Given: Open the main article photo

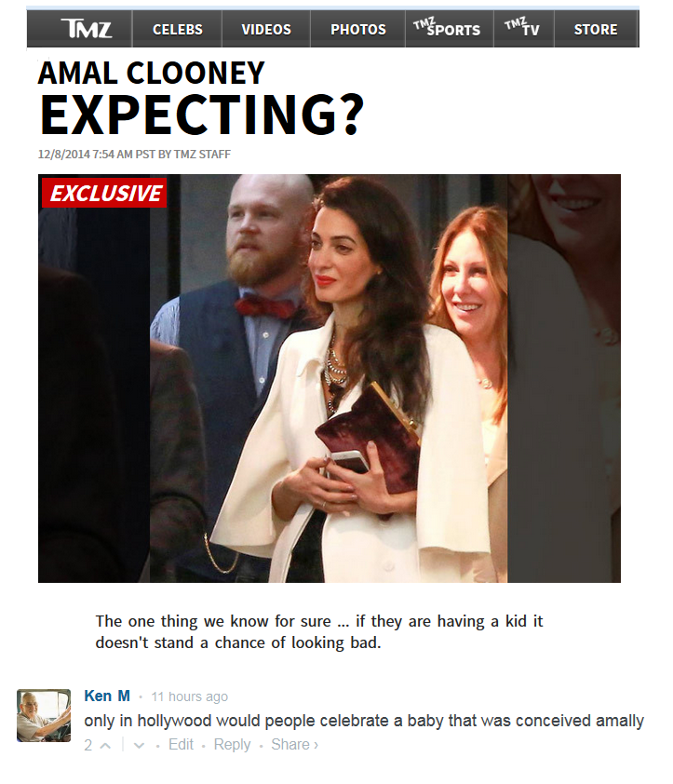Looking at the screenshot, I should [x=329, y=379].
